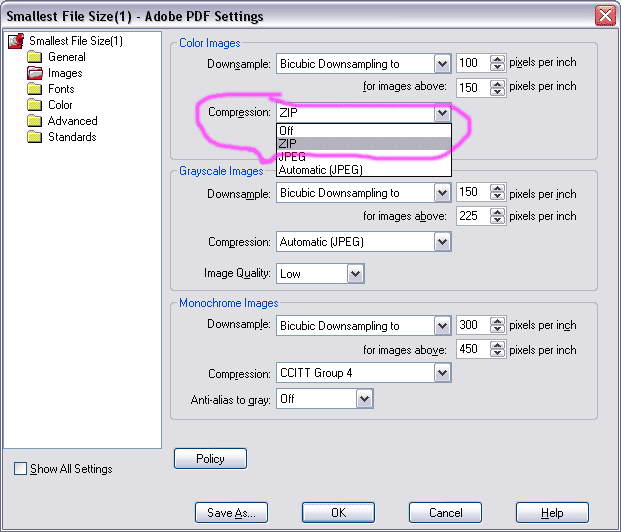Screen dimensions: 621x532
Task: Enable the Show All Settings checkbox
Action: click(x=20, y=469)
